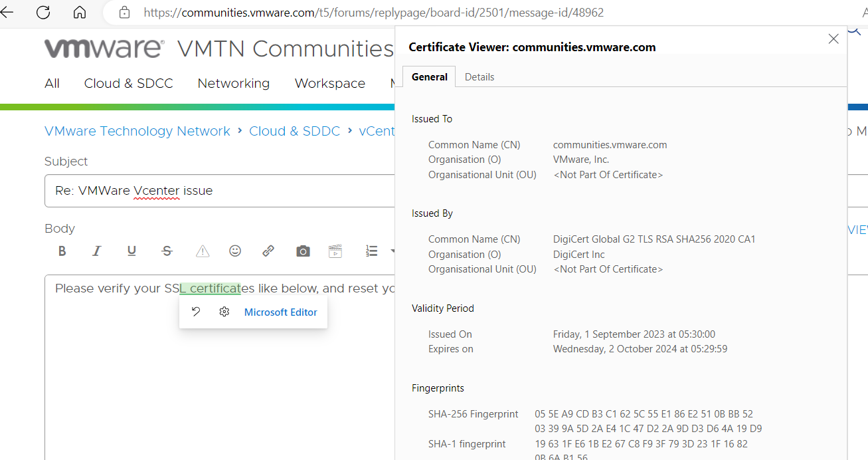Viewport: 868px width, 460px height.
Task: Expand the numbered list dropdown arrow
Action: pyautogui.click(x=393, y=251)
